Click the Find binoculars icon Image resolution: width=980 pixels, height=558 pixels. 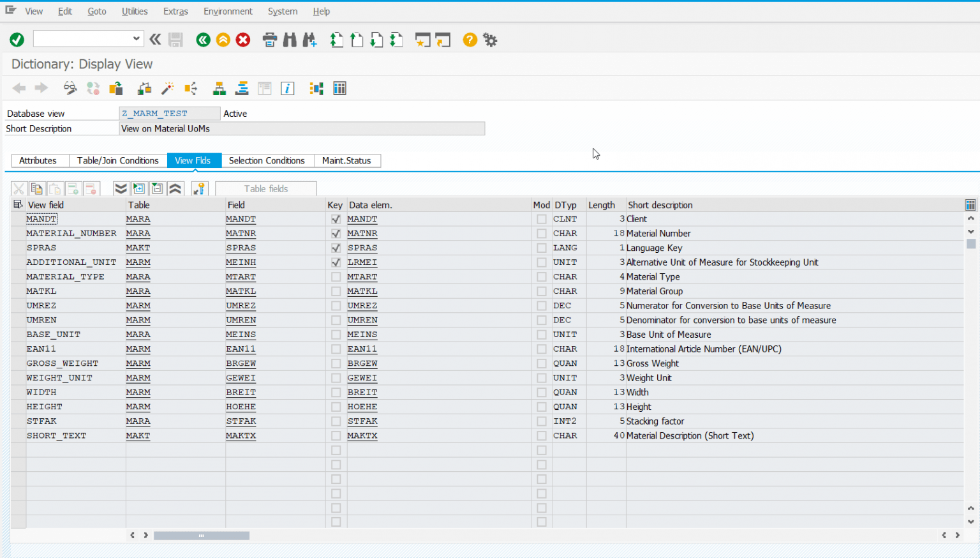pyautogui.click(x=290, y=40)
